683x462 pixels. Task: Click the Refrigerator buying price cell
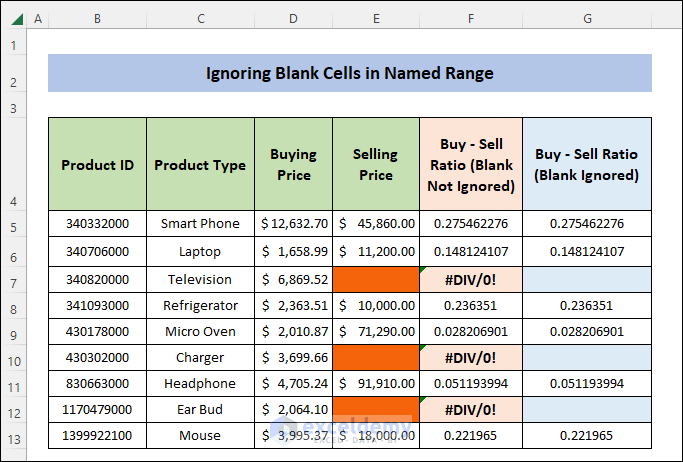[294, 305]
